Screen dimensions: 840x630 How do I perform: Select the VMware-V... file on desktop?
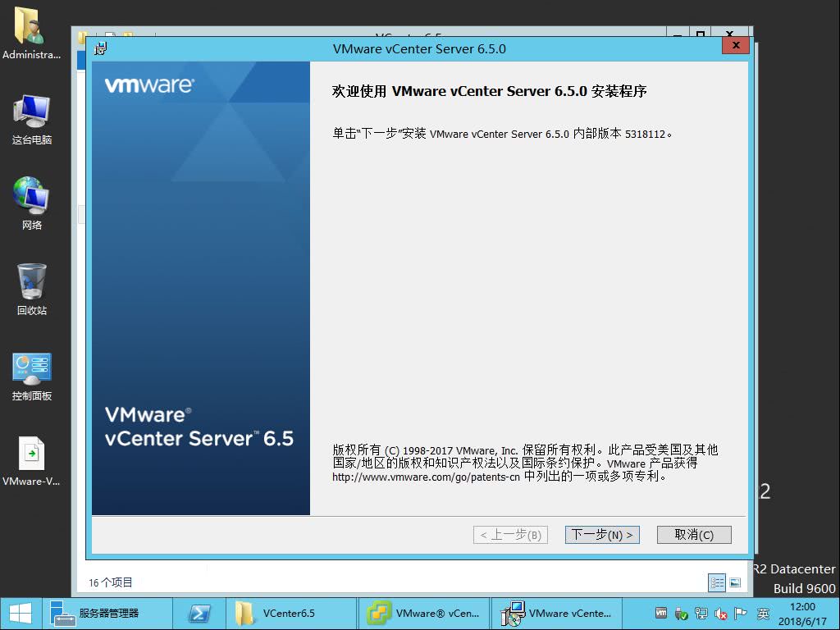[32, 461]
